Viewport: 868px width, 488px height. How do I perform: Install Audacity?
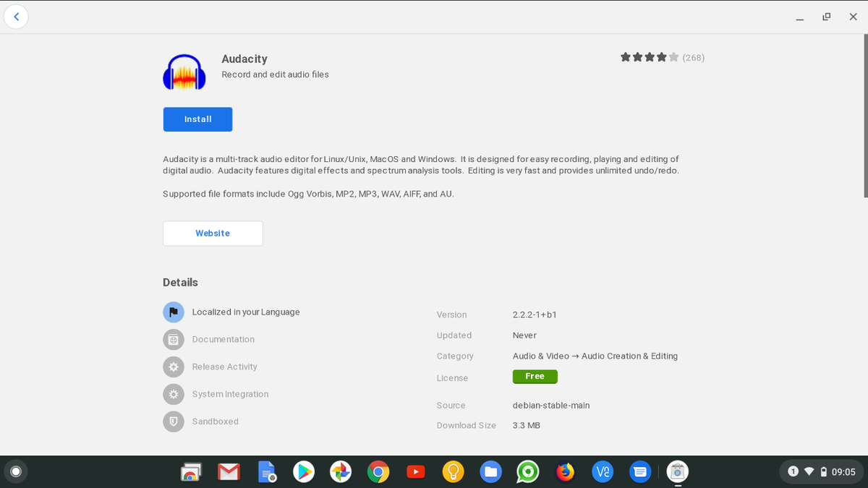pos(197,119)
